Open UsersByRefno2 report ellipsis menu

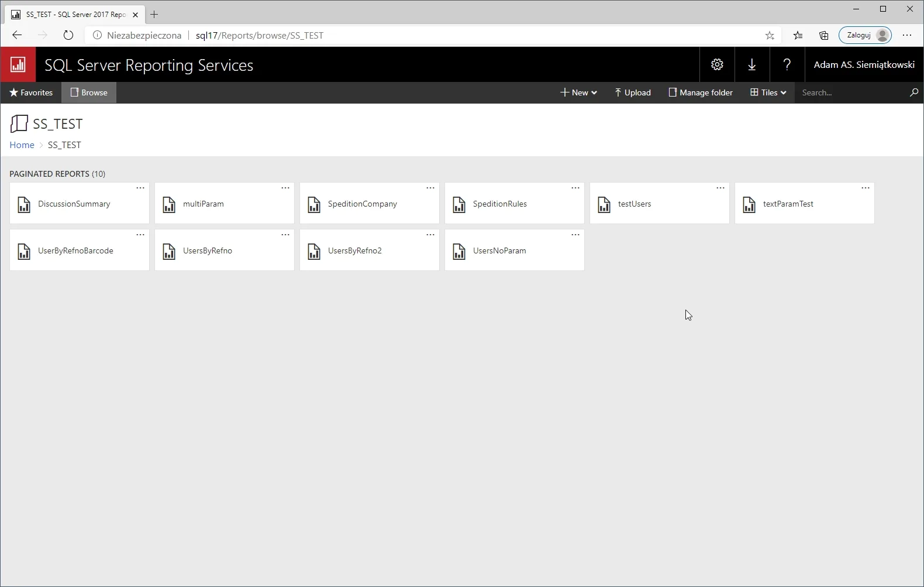point(430,235)
